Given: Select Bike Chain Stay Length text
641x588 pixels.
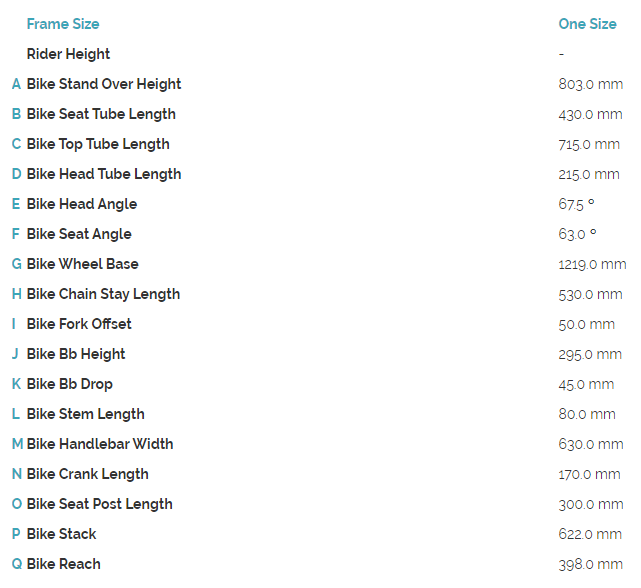Looking at the screenshot, I should pyautogui.click(x=103, y=294).
